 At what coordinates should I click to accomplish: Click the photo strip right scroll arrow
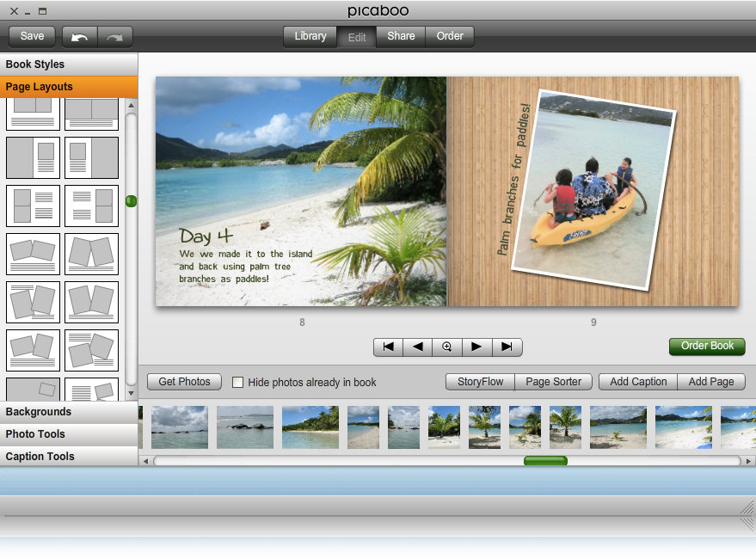pyautogui.click(x=748, y=461)
